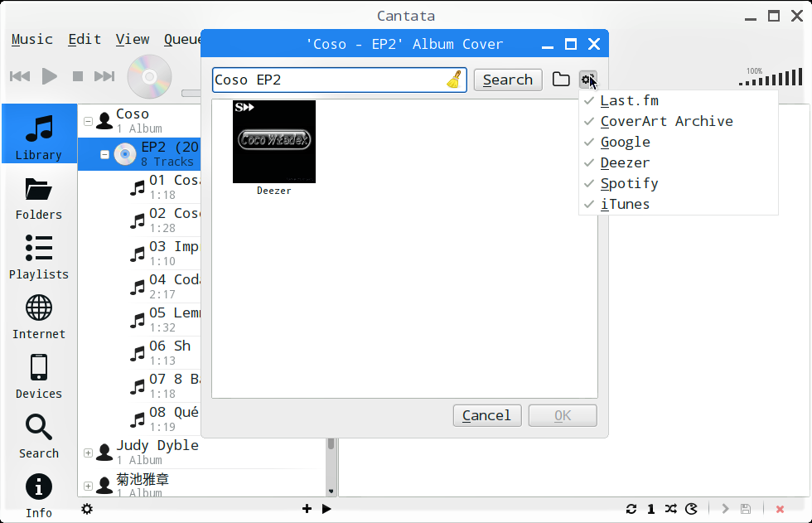812x523 pixels.
Task: Open the Music menu
Action: 32,39
